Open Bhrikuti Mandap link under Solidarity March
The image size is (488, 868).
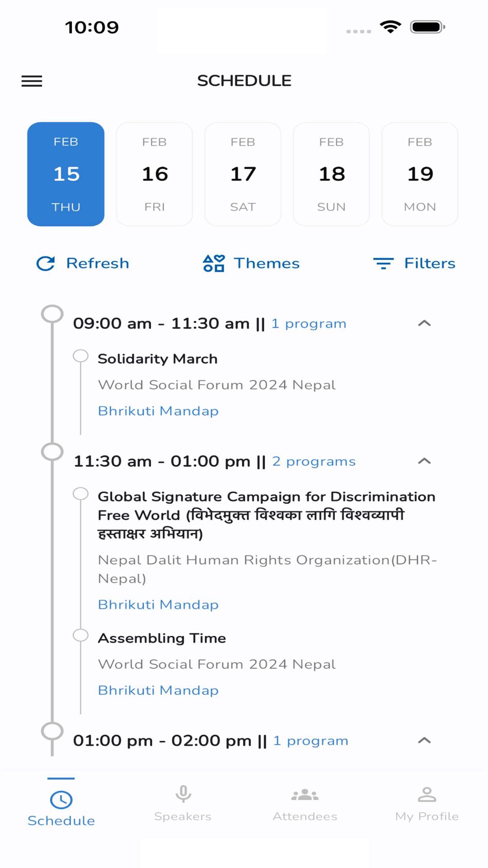click(158, 411)
